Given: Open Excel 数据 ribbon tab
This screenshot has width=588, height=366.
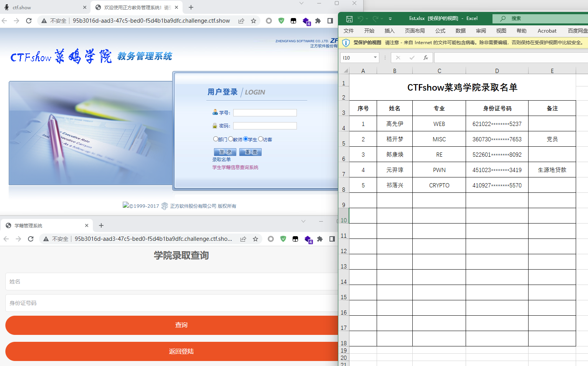Looking at the screenshot, I should pos(461,31).
